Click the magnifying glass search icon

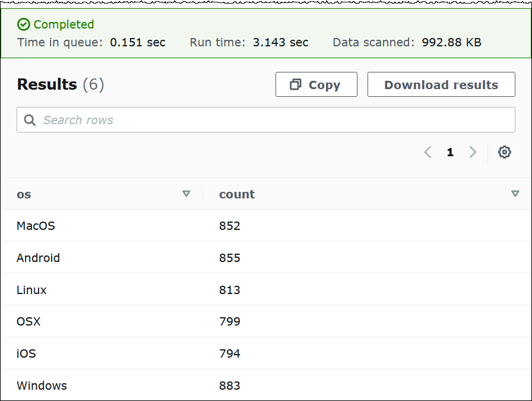click(x=29, y=119)
